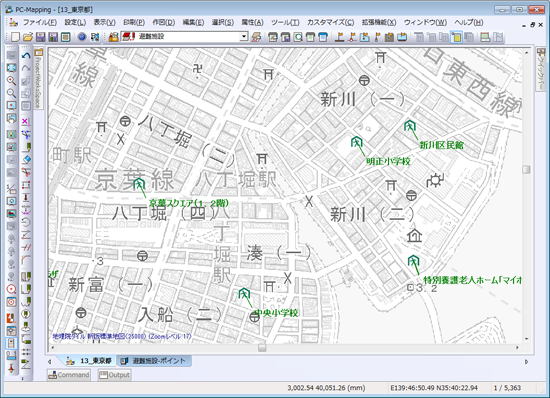550x398 pixels.
Task: Select the zoom out magnifier tool
Action: [x=12, y=93]
